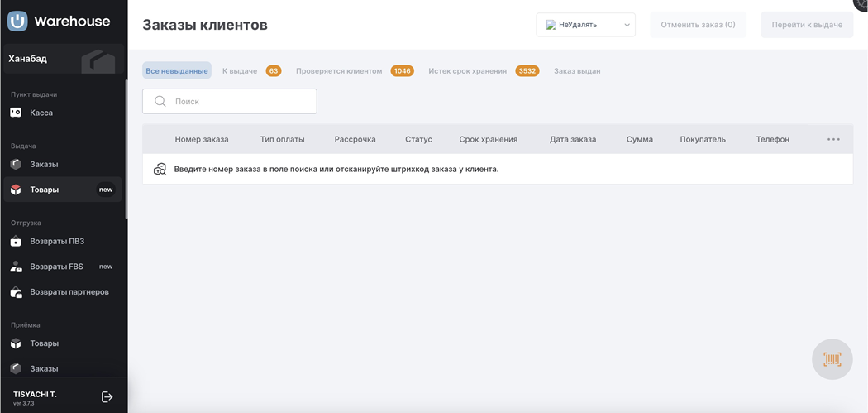Click the Сумма column header
Image resolution: width=868 pixels, height=413 pixels.
pos(640,139)
